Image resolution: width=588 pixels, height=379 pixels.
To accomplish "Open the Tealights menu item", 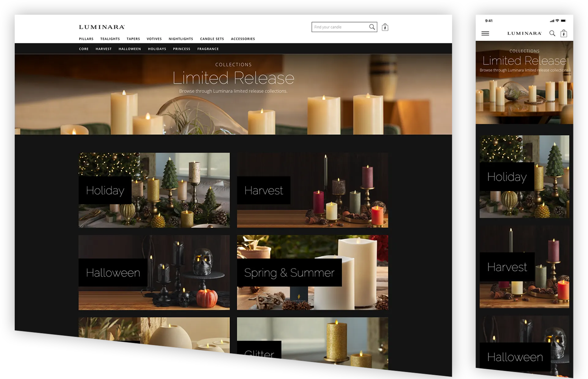I will (110, 39).
